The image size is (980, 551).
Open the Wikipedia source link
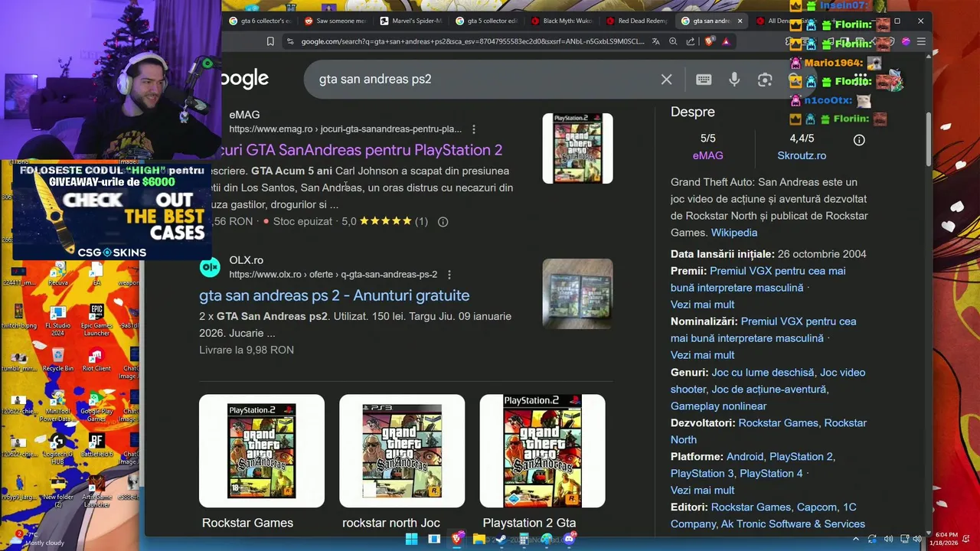tap(733, 233)
